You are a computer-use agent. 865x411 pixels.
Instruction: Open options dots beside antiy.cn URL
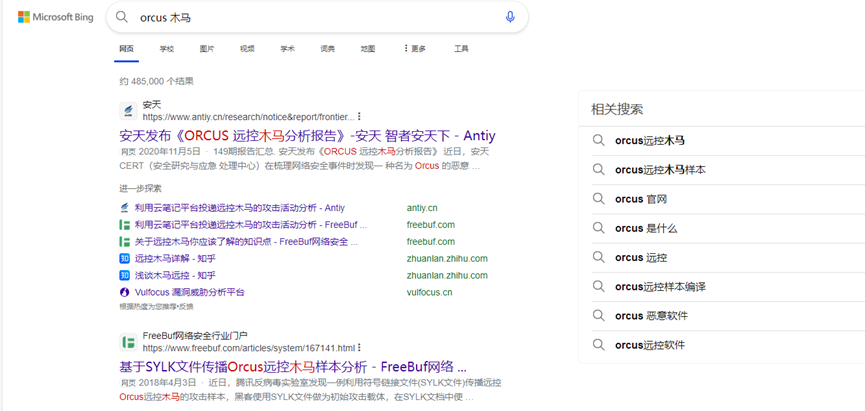[x=359, y=116]
